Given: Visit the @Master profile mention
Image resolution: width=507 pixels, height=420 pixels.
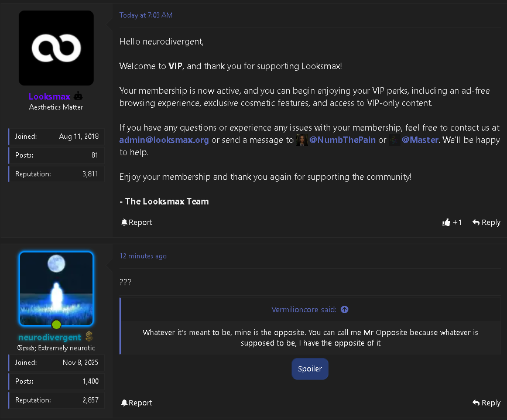Looking at the screenshot, I should click(x=420, y=140).
